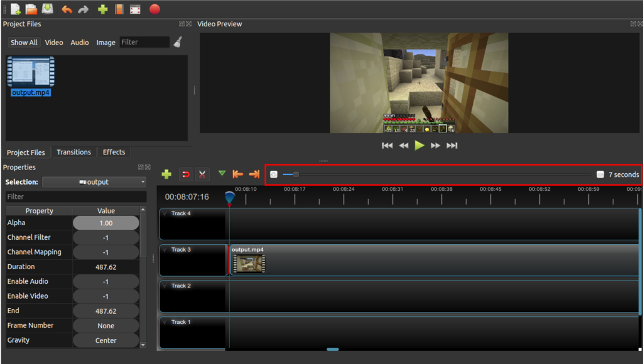Close the Properties panel
The height and width of the screenshot is (364, 643).
point(148,167)
